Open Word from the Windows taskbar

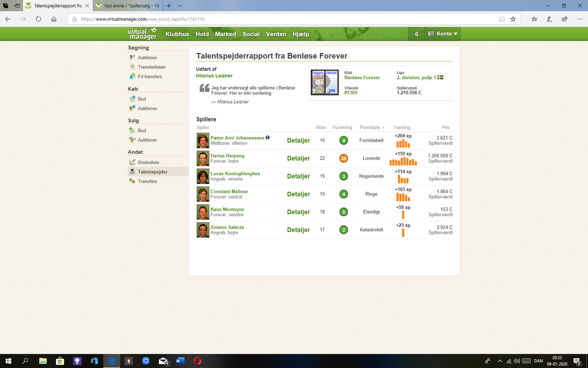point(180,361)
